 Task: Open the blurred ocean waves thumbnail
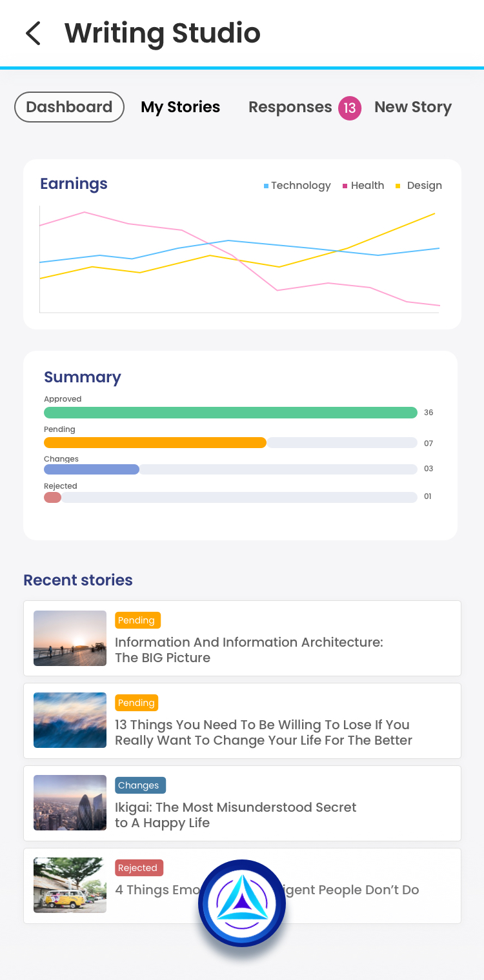click(70, 720)
